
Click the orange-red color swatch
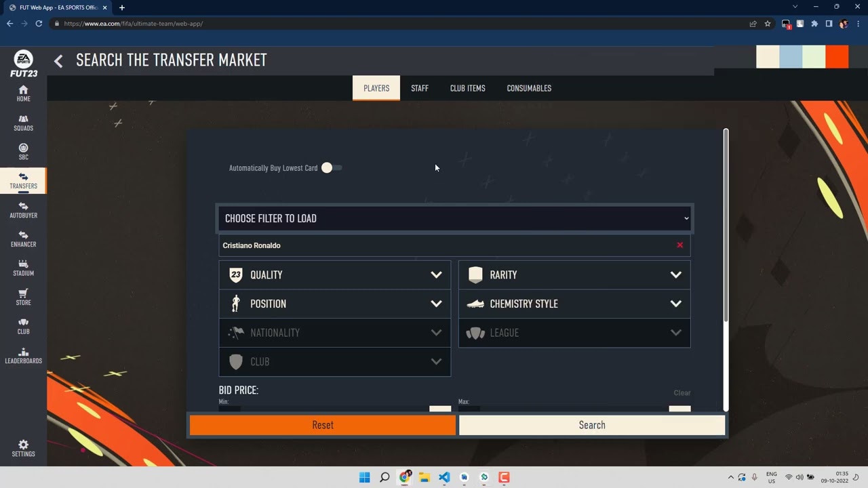(x=837, y=57)
